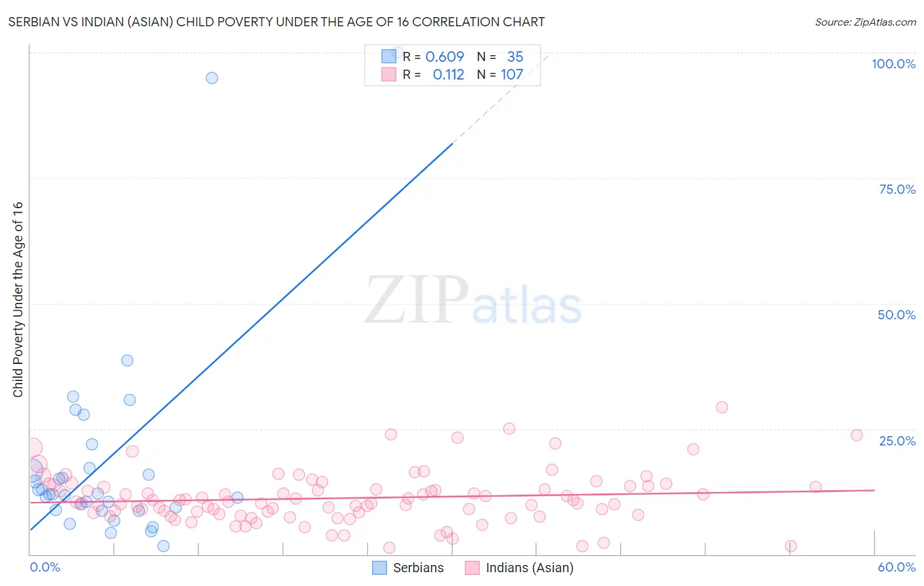The height and width of the screenshot is (586, 924).
Task: Select the highest Serbian point below 50%
Action: coord(127,360)
